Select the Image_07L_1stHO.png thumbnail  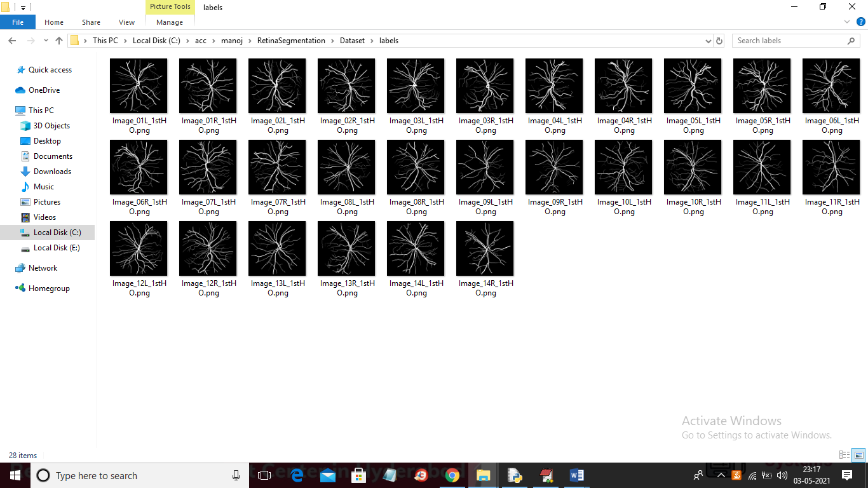[x=208, y=168]
